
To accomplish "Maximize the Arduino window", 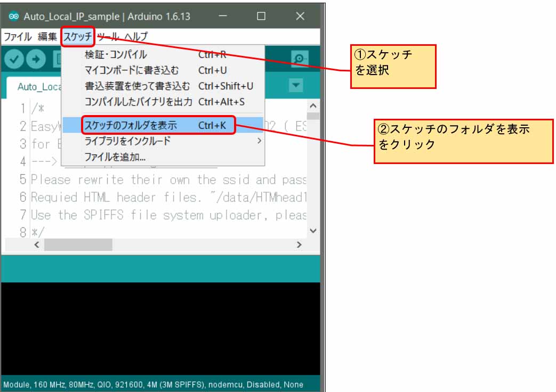I will click(x=261, y=16).
